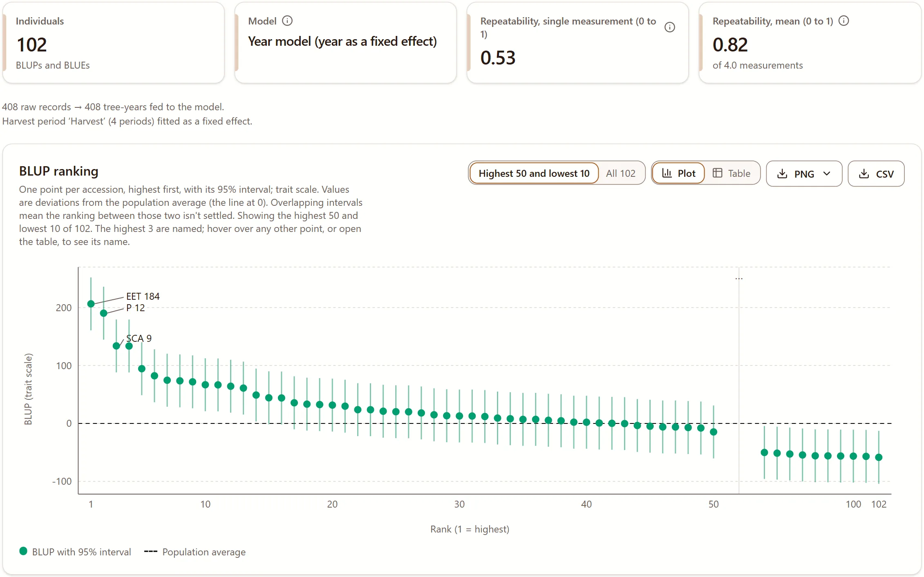924x577 pixels.
Task: Select Highest 50 and lowest 10 view
Action: click(x=534, y=174)
